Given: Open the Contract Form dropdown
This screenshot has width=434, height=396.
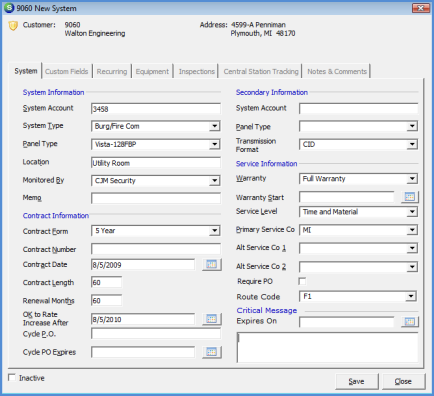Looking at the screenshot, I should [215, 231].
